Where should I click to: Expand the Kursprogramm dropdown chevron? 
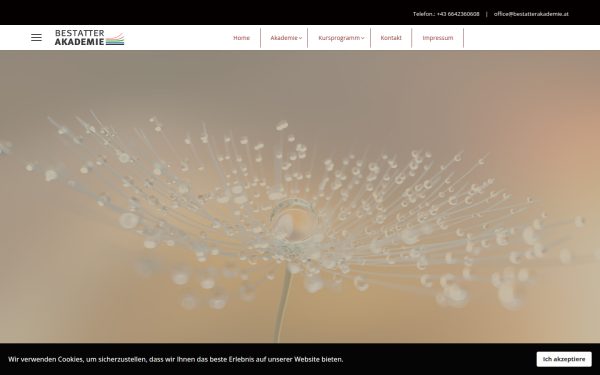pos(362,38)
